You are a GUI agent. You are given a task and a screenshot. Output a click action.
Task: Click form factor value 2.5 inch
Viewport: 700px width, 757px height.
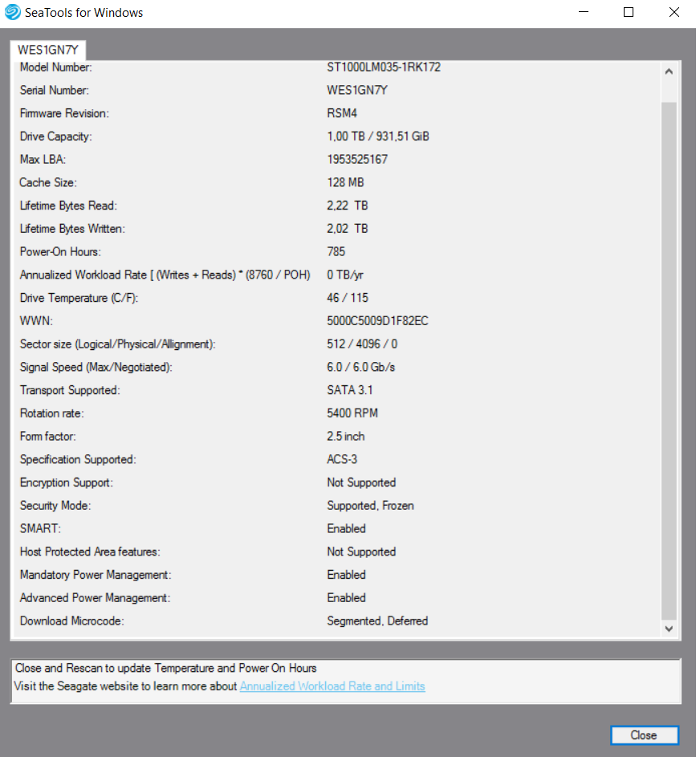(346, 437)
